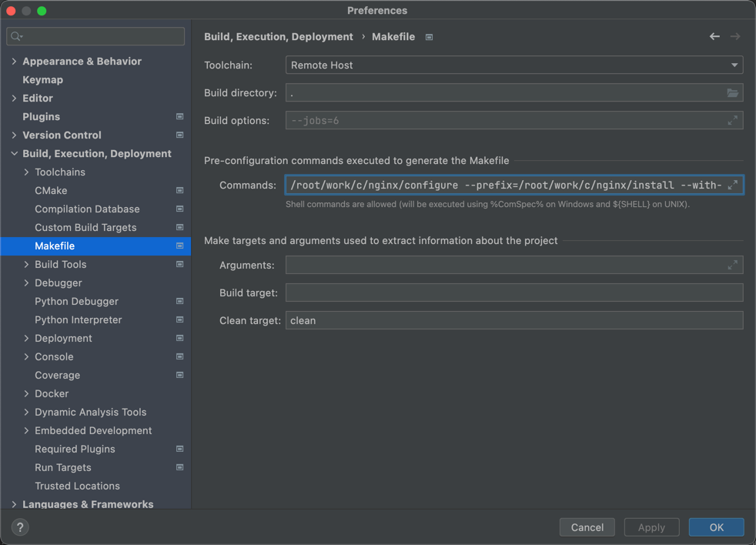Select Docker in the settings tree
756x545 pixels.
52,394
